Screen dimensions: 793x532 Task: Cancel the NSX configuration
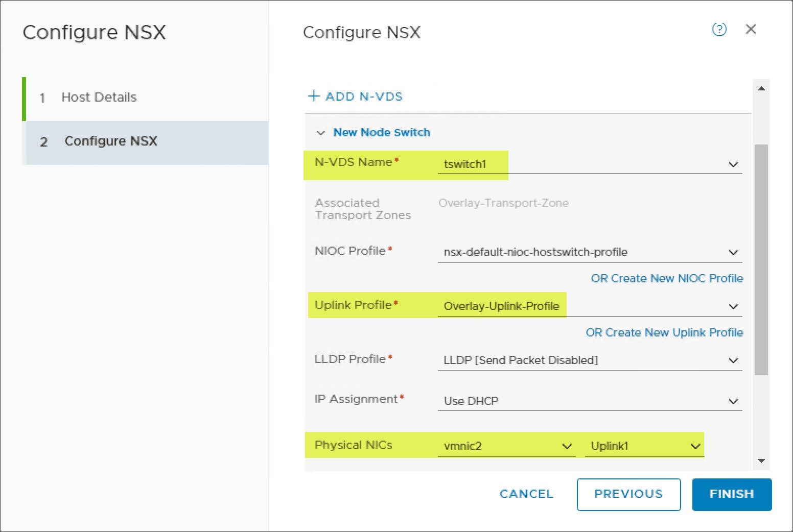pyautogui.click(x=526, y=494)
